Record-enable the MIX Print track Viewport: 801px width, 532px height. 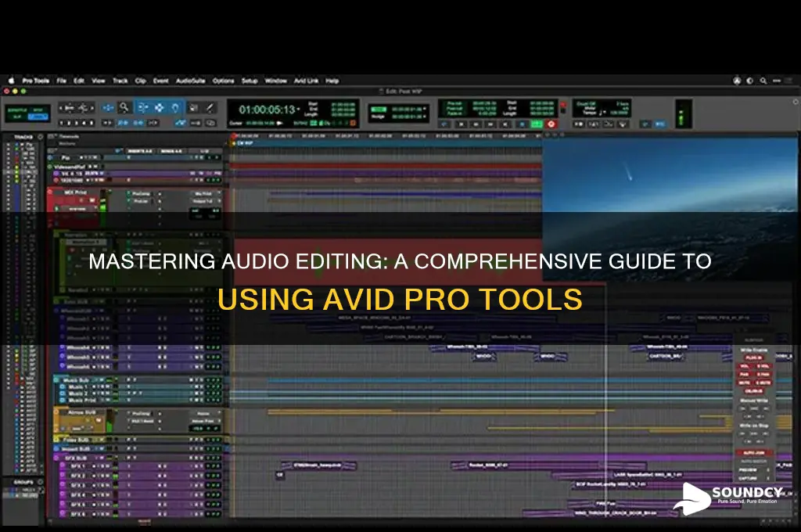59,200
